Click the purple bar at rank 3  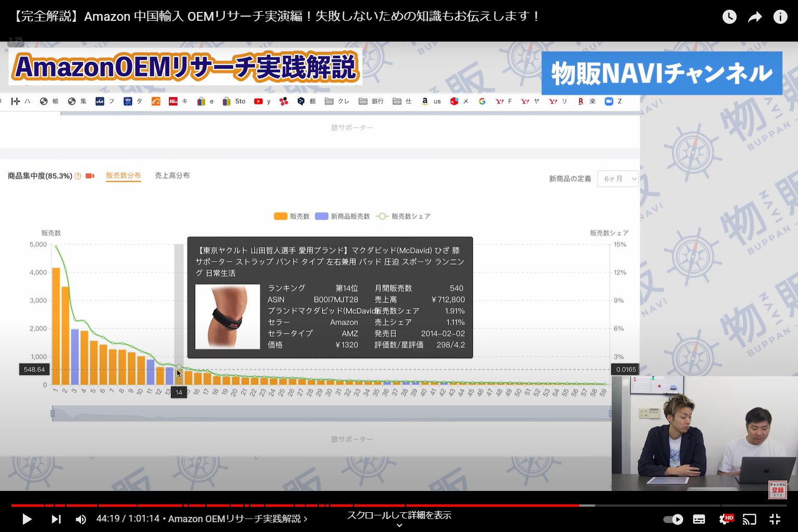pyautogui.click(x=75, y=356)
